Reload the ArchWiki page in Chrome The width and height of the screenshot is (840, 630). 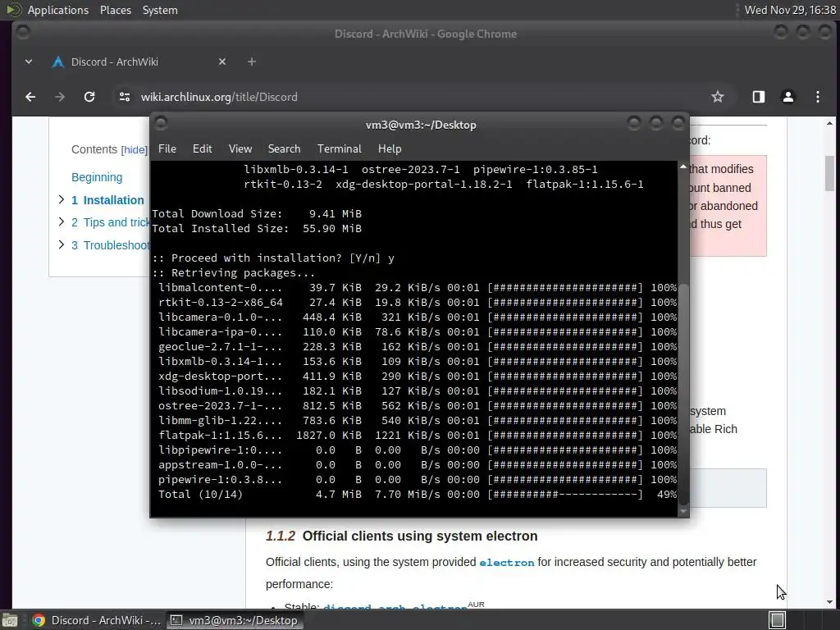point(89,97)
